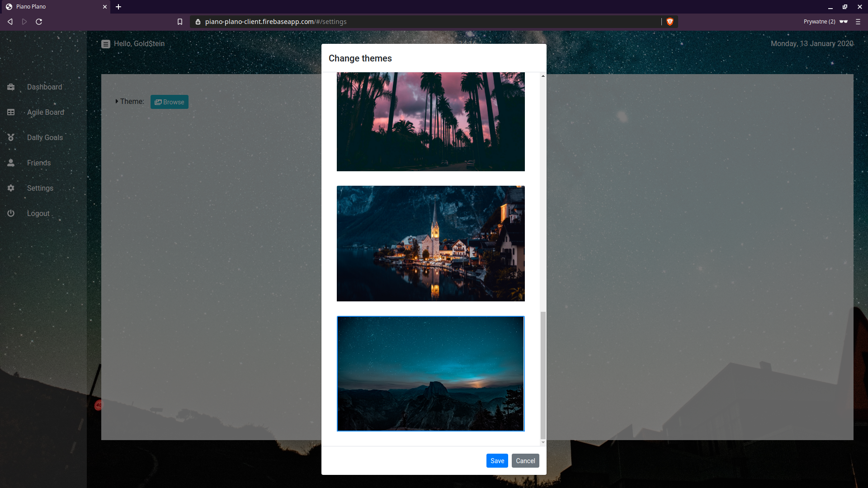Click scrollbar up arrow in themes dialog
Image resolution: width=868 pixels, height=488 pixels.
point(543,76)
